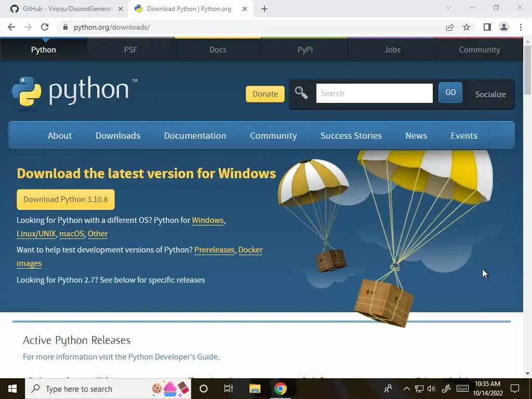532x399 pixels.
Task: Bookmark this page with the star icon
Action: (467, 27)
